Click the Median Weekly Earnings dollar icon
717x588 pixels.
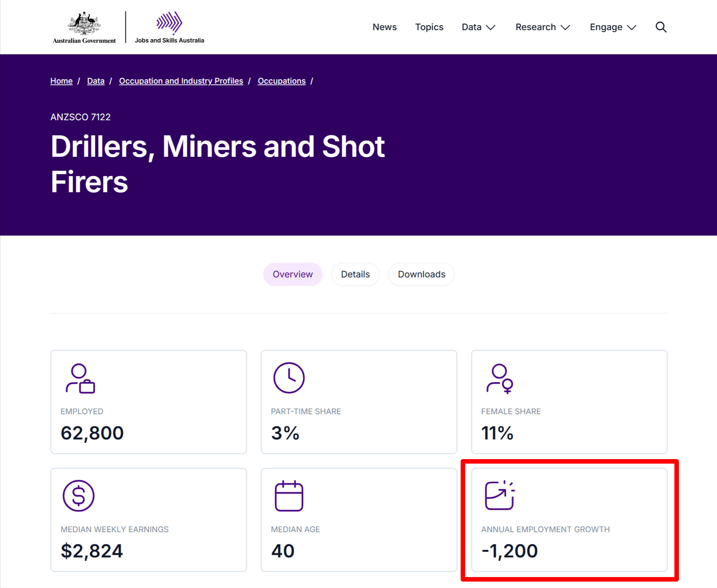pos(78,496)
